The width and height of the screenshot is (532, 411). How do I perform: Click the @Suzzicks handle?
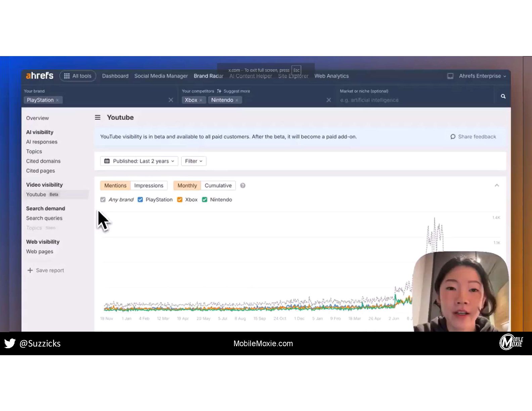tap(40, 344)
